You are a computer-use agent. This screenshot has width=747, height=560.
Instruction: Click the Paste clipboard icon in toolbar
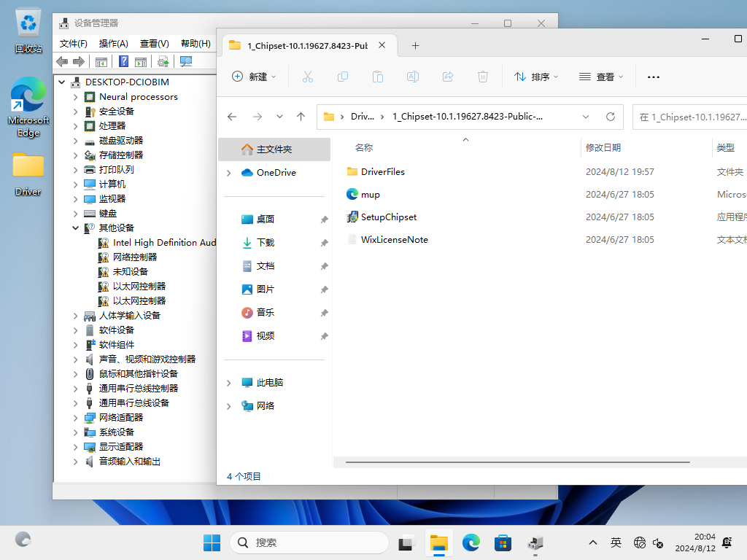point(378,77)
